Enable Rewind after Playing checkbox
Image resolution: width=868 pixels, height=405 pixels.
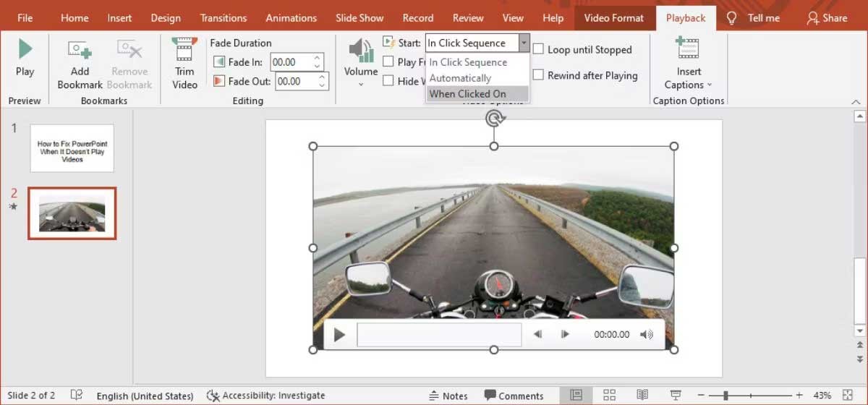coord(539,75)
